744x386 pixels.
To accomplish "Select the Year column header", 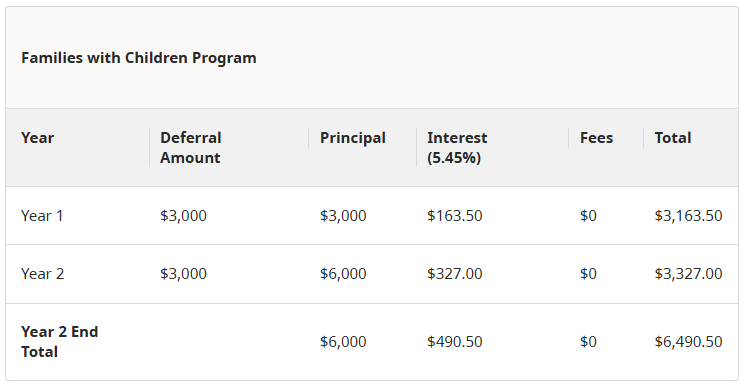I will (37, 138).
